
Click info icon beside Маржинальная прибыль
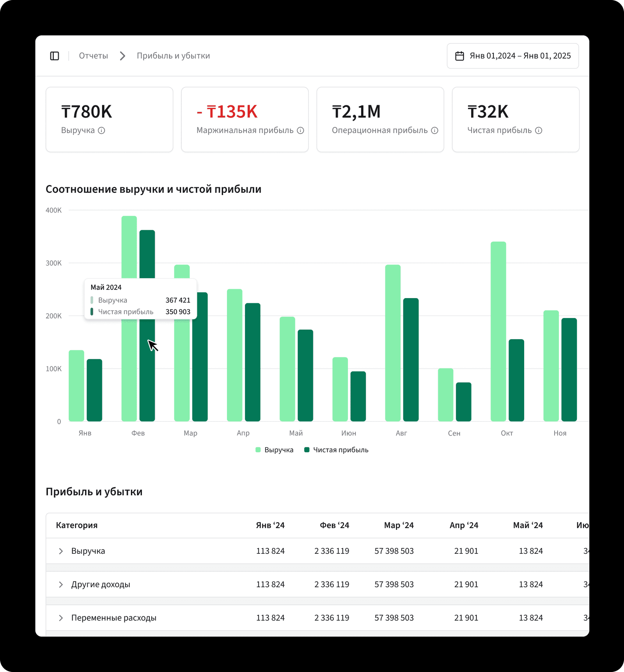[x=300, y=130]
